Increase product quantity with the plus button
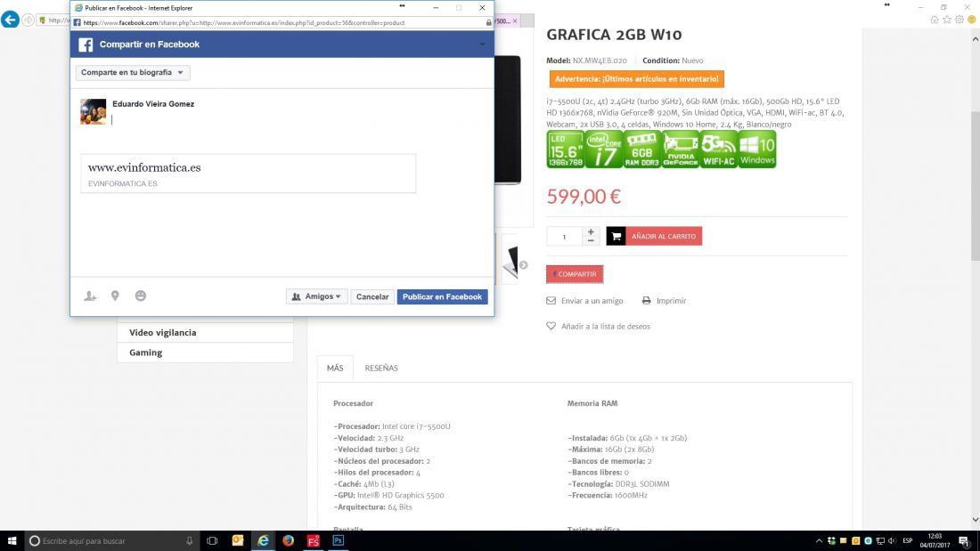Image resolution: width=980 pixels, height=551 pixels. [x=591, y=231]
